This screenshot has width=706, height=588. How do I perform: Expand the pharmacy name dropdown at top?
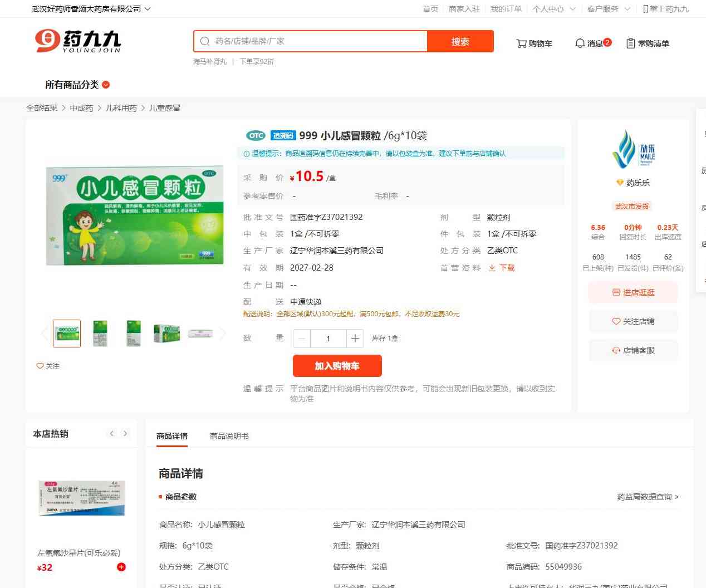coord(91,9)
